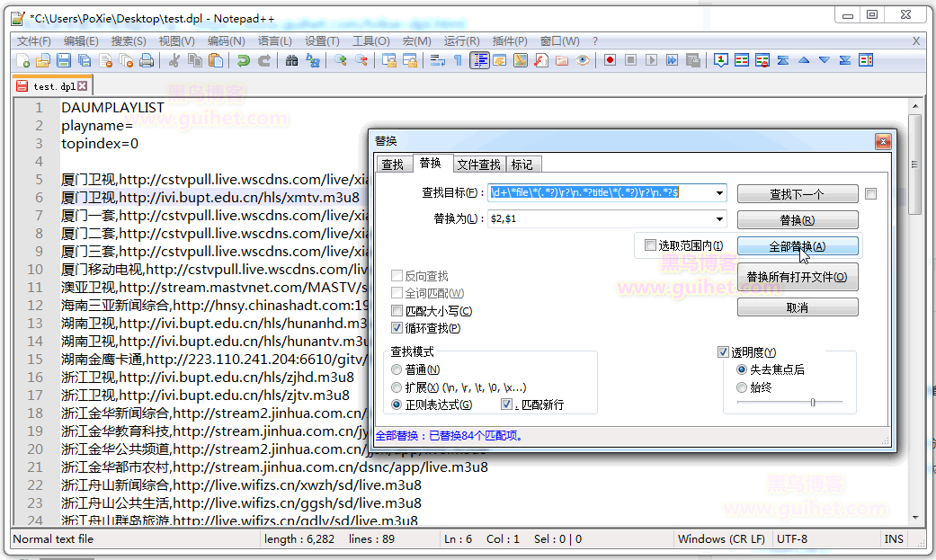The width and height of the screenshot is (936, 560).
Task: Open the 编辑 menu
Action: (81, 41)
